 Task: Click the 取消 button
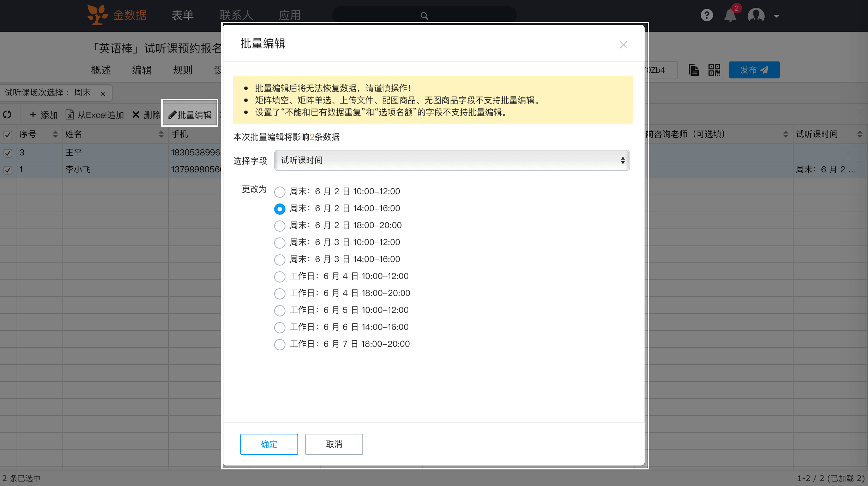click(x=334, y=444)
